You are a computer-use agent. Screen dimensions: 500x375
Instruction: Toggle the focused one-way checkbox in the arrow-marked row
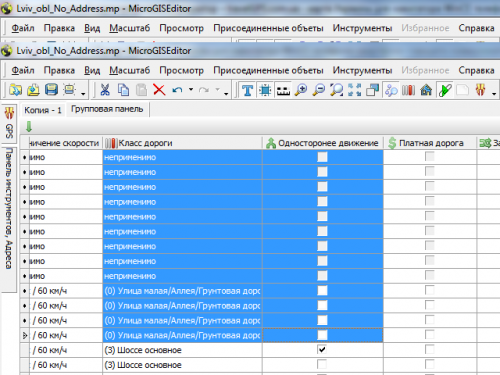pos(322,335)
